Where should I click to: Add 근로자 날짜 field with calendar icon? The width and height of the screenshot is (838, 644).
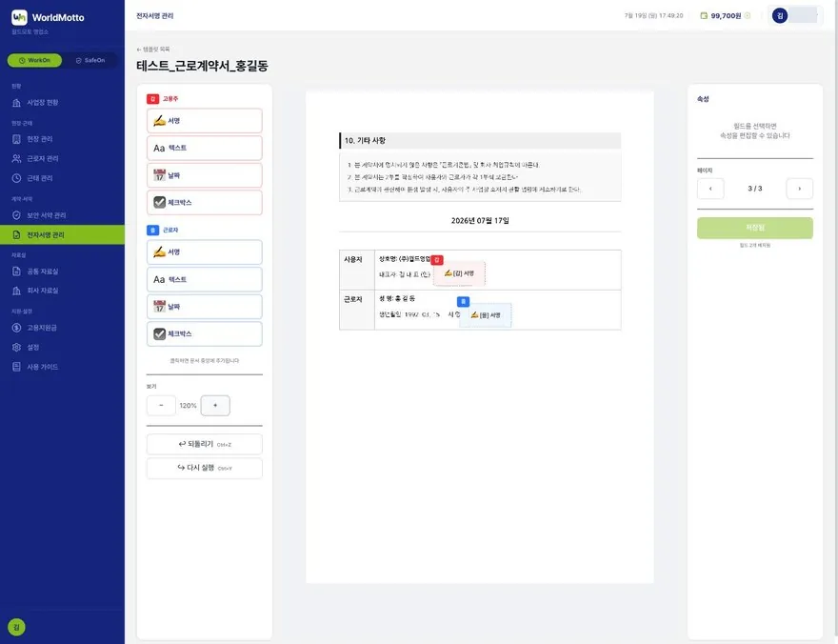[204, 307]
